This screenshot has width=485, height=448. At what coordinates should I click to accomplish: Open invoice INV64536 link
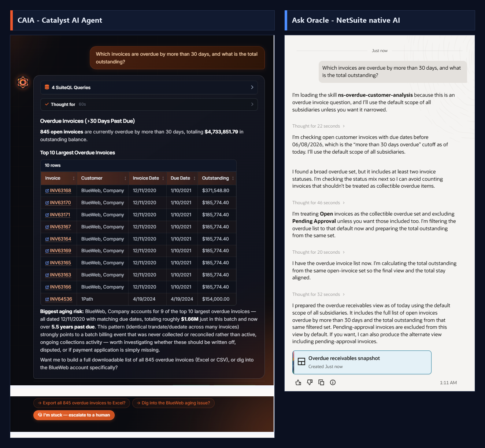point(61,299)
